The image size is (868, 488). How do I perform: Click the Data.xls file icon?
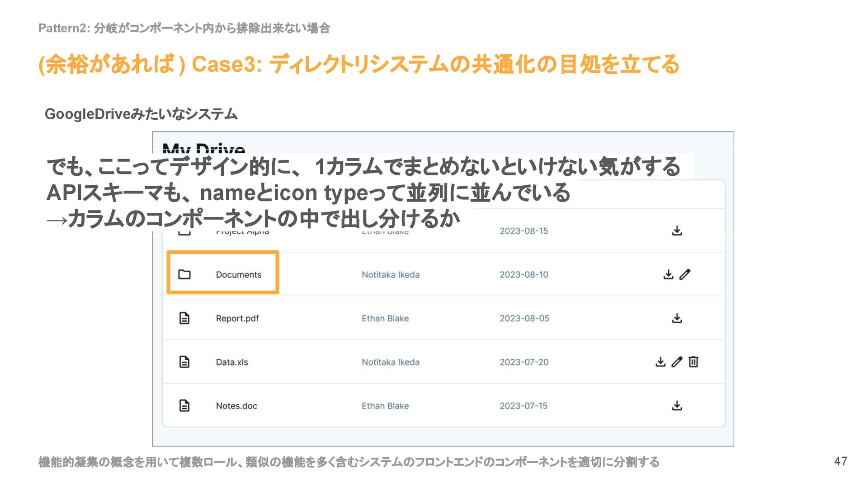[184, 362]
